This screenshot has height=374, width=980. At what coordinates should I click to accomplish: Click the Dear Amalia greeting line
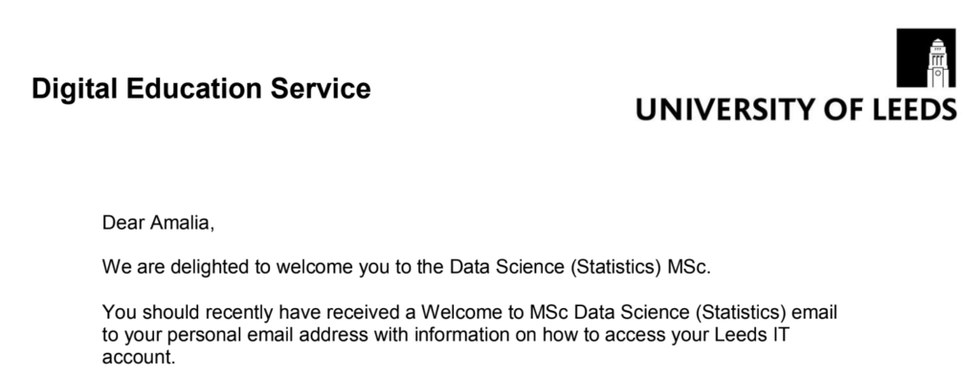pos(158,223)
